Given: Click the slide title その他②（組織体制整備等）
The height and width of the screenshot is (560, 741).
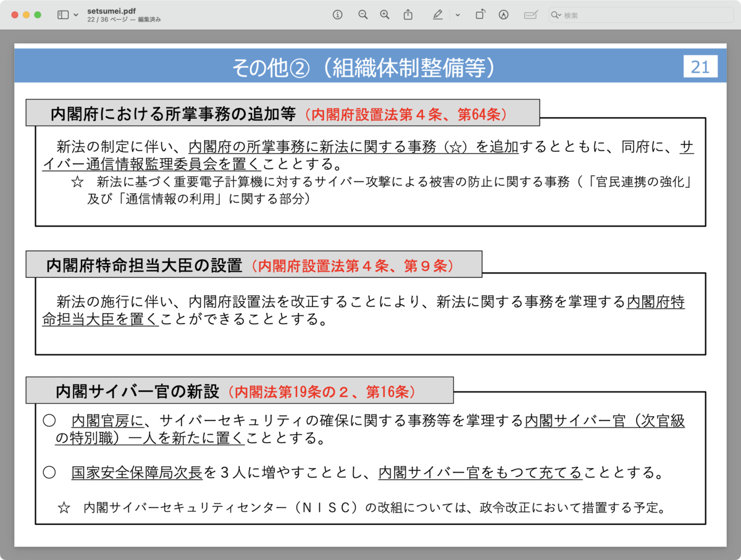Looking at the screenshot, I should pyautogui.click(x=364, y=67).
